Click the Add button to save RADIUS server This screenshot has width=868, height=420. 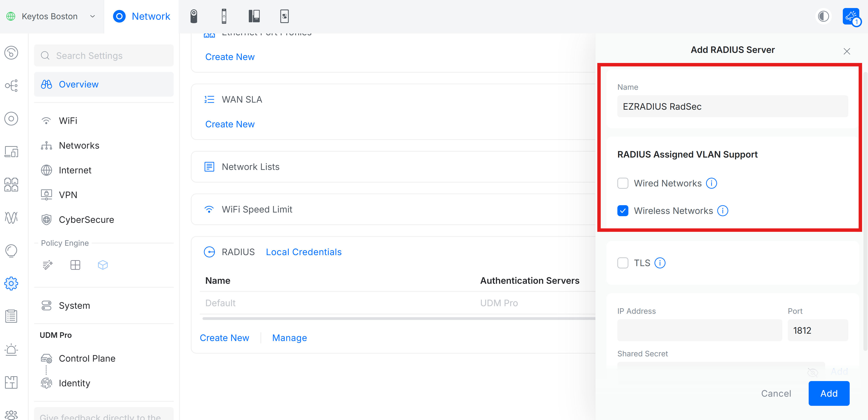(x=829, y=393)
